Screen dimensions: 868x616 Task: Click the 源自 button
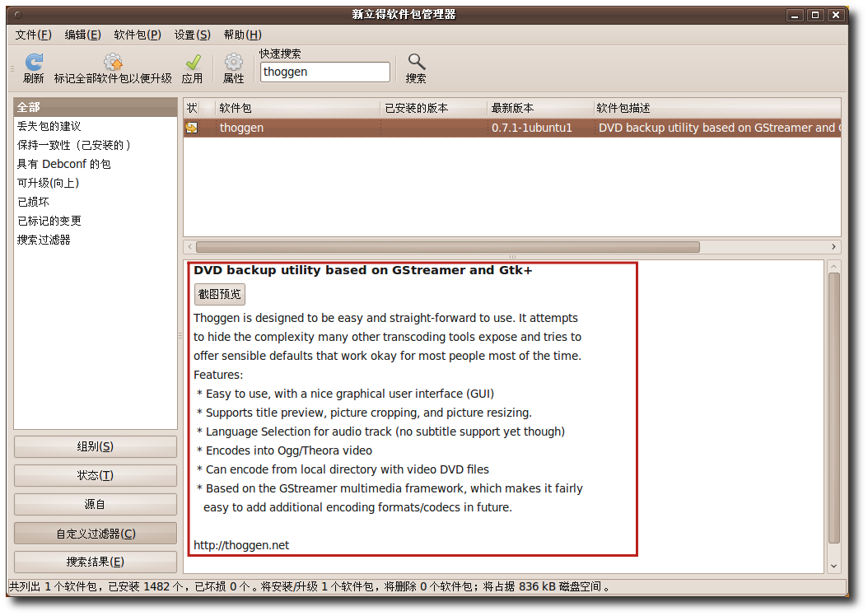96,504
